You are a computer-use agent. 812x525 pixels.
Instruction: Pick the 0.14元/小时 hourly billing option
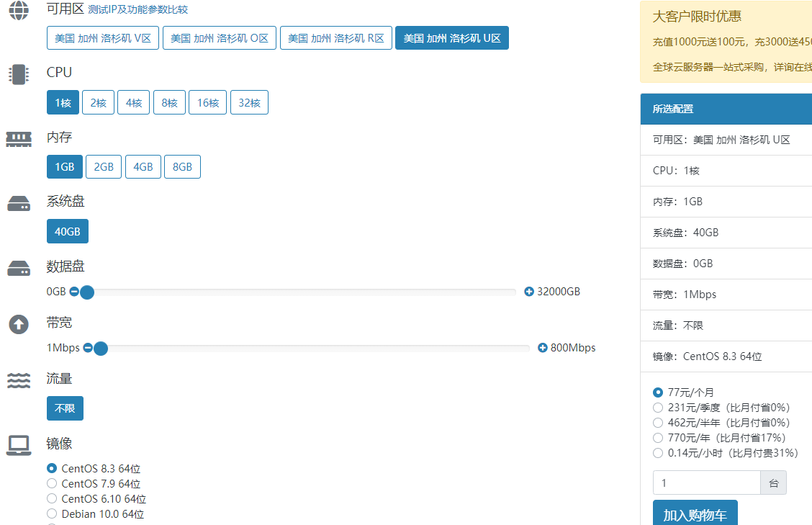pyautogui.click(x=658, y=453)
